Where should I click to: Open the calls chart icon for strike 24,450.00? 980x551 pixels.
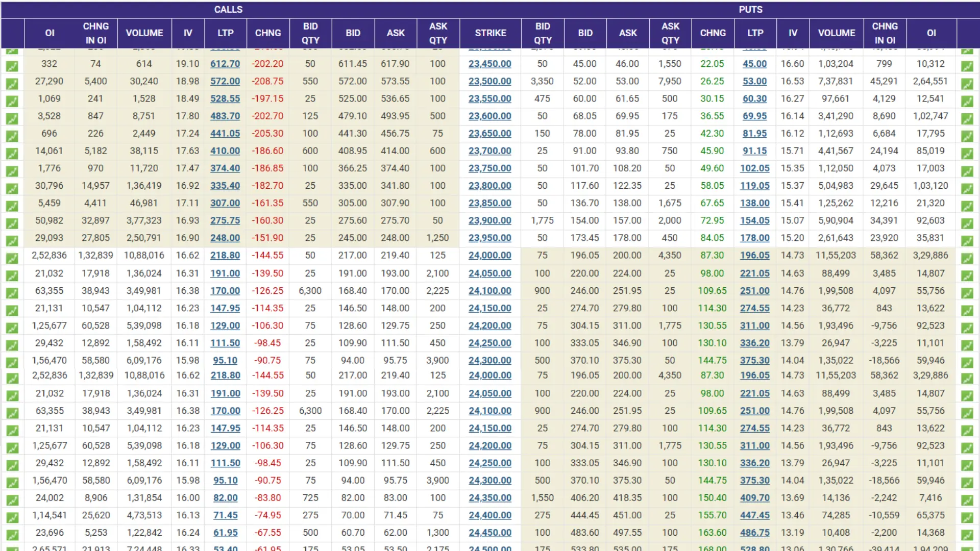(x=12, y=535)
